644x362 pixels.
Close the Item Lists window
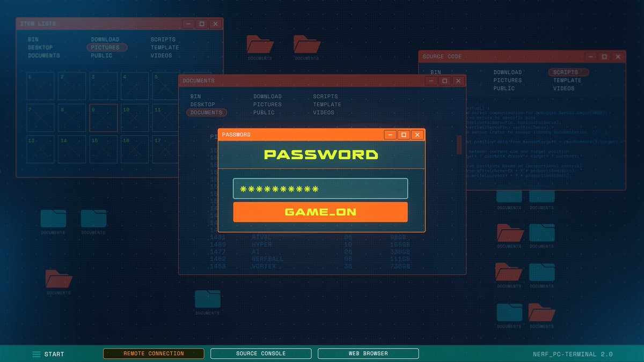[x=215, y=24]
